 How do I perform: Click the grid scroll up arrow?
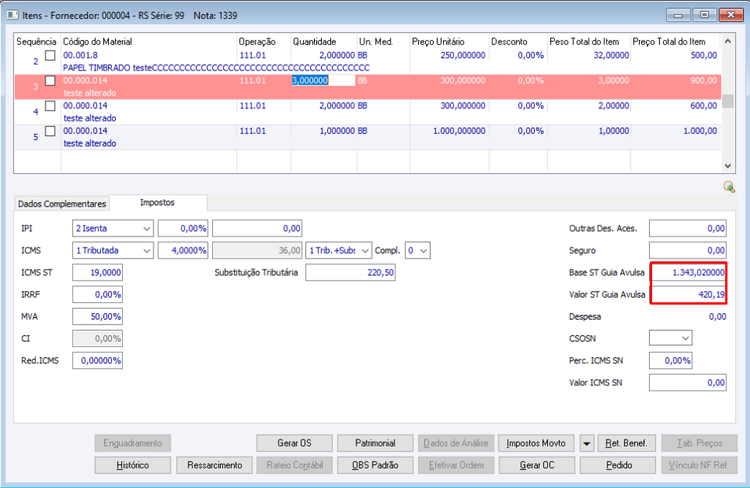[x=728, y=41]
